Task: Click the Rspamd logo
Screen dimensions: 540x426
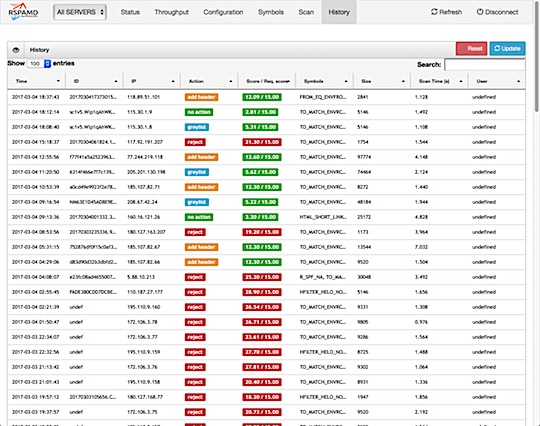Action: tap(23, 12)
